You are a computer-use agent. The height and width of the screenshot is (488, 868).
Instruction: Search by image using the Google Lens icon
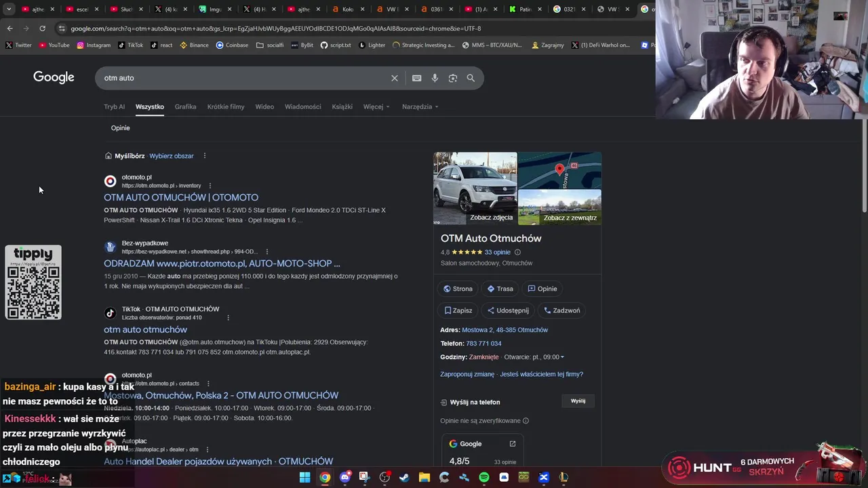pos(453,78)
